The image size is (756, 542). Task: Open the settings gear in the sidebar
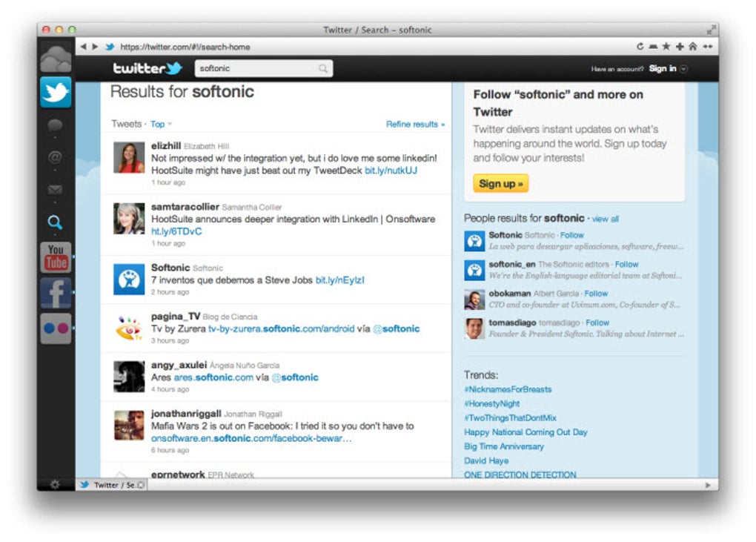(x=55, y=484)
